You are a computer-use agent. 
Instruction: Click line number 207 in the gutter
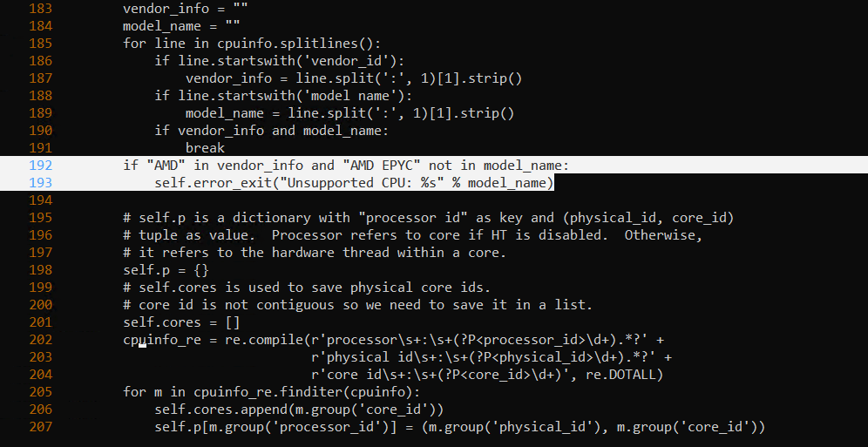point(40,426)
